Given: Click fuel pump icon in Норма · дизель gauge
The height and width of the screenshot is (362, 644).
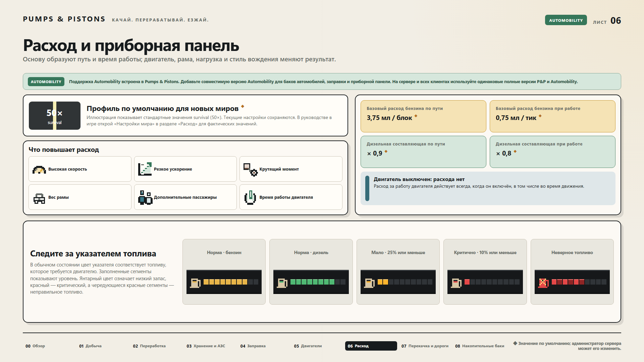Looking at the screenshot, I should tap(282, 283).
